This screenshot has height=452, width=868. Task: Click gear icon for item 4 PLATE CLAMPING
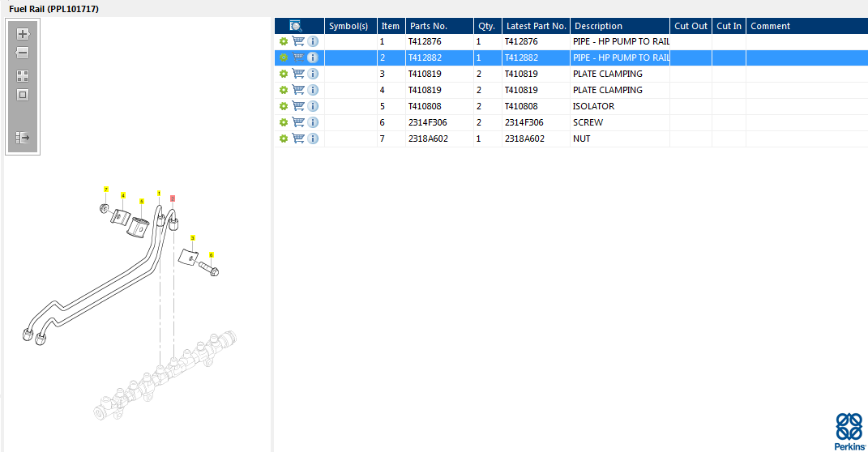(284, 90)
